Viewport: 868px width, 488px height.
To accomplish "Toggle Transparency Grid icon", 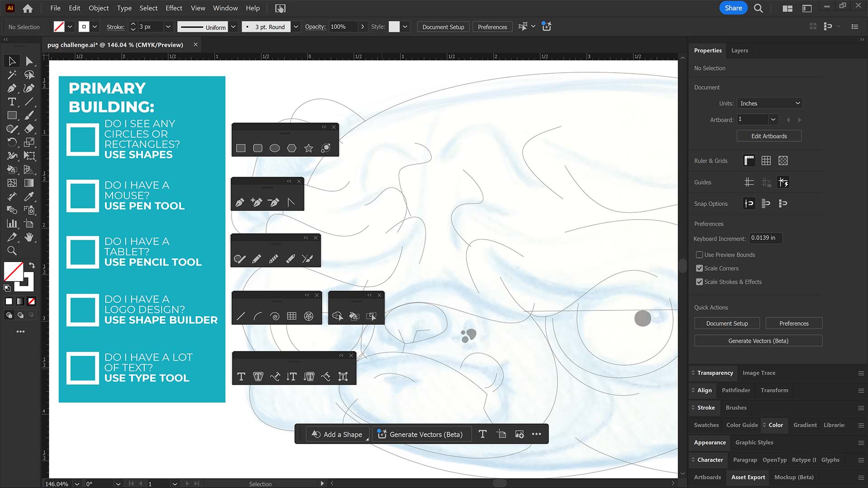I will pos(783,161).
